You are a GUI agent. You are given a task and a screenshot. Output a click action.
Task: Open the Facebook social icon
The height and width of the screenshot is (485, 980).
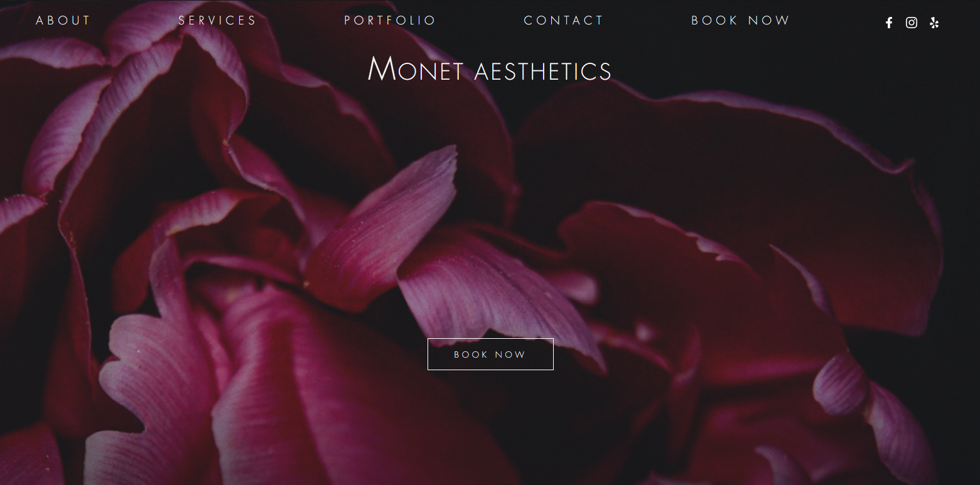coord(889,23)
